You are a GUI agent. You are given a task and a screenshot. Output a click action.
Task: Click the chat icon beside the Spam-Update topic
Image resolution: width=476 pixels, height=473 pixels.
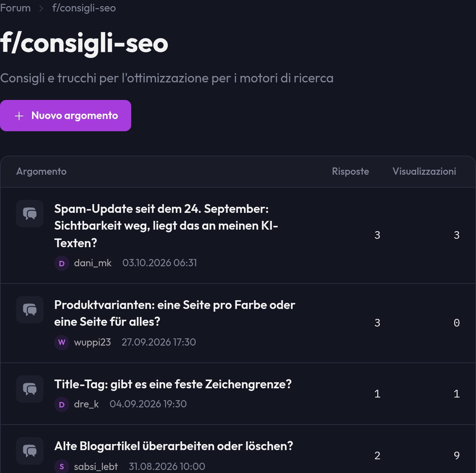click(x=30, y=214)
